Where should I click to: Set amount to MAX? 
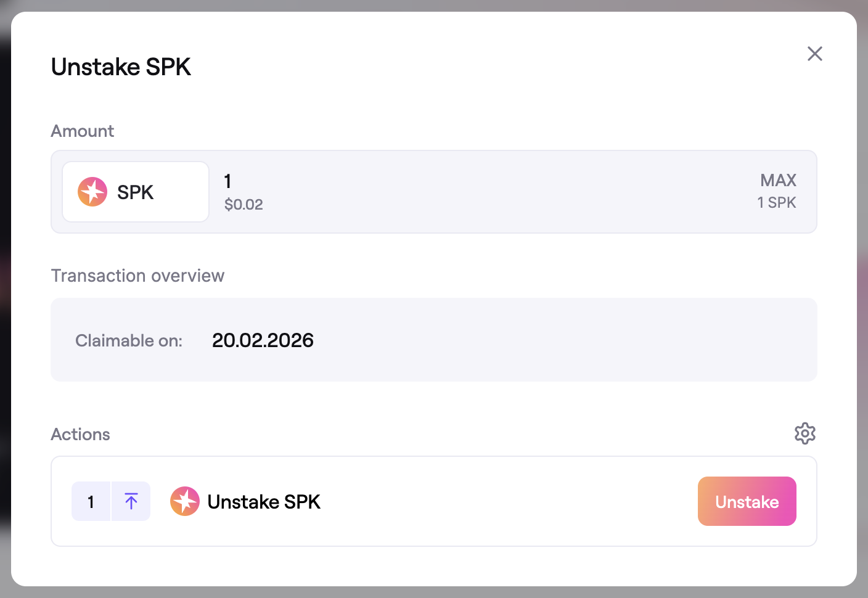tap(778, 180)
